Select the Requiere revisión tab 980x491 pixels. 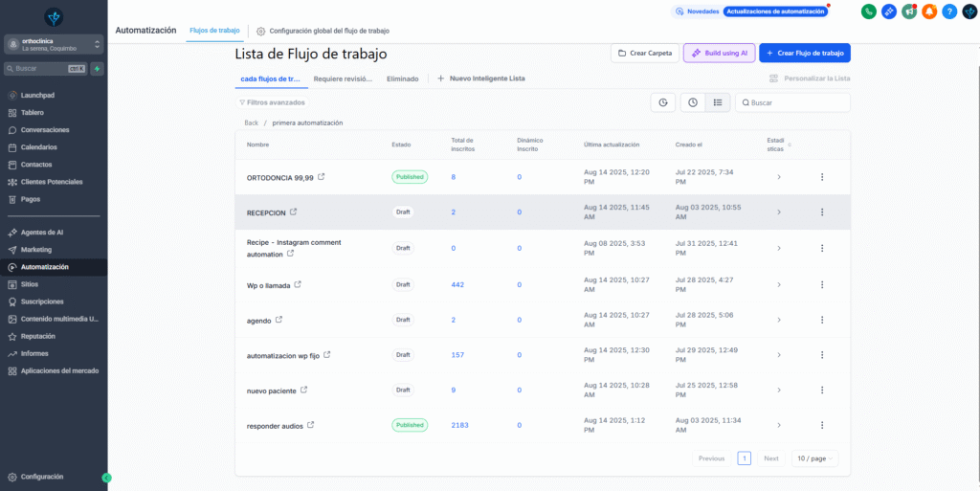[x=343, y=78]
